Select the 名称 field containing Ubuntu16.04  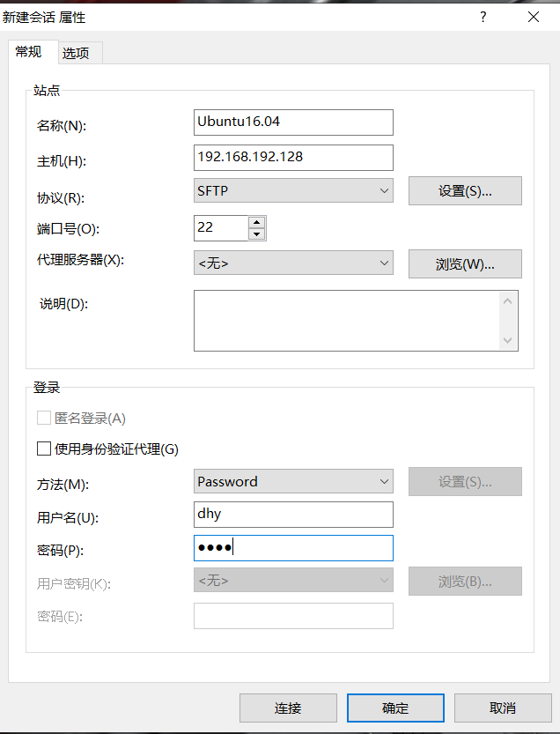[x=291, y=122]
